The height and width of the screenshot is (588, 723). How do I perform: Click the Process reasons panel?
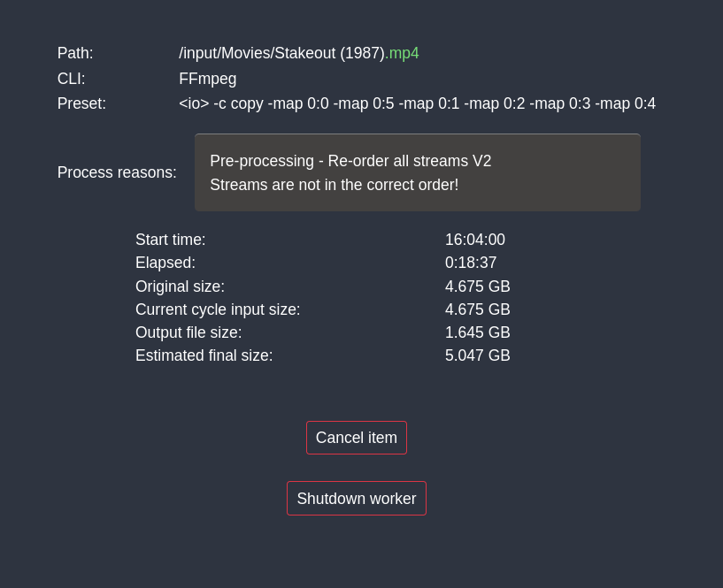pos(418,172)
